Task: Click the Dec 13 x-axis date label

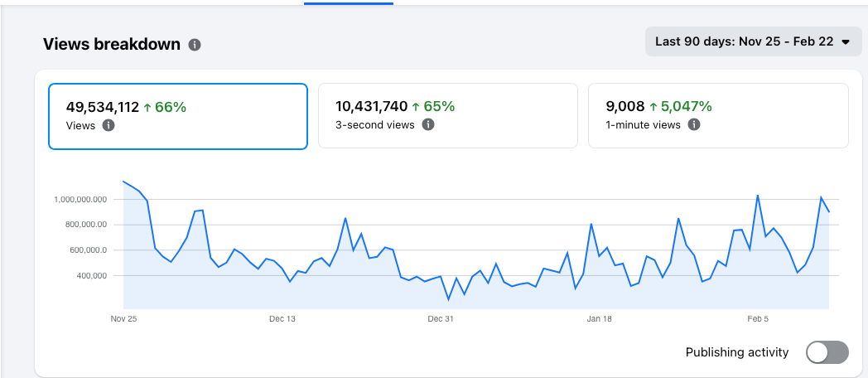Action: (282, 318)
